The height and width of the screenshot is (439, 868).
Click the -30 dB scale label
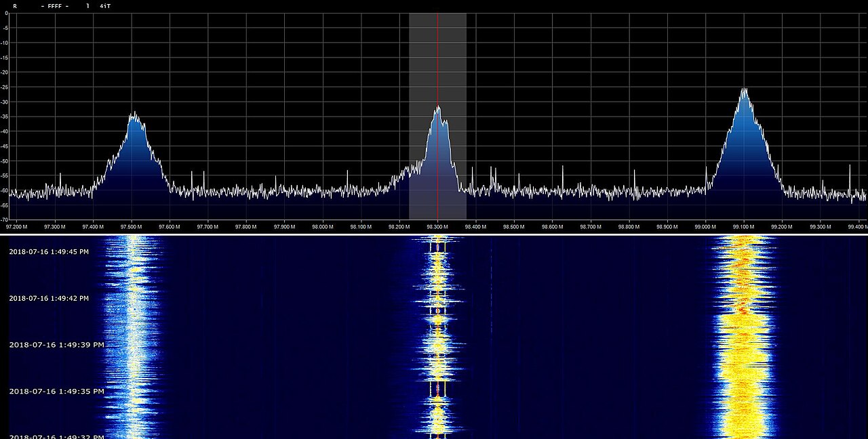5,102
